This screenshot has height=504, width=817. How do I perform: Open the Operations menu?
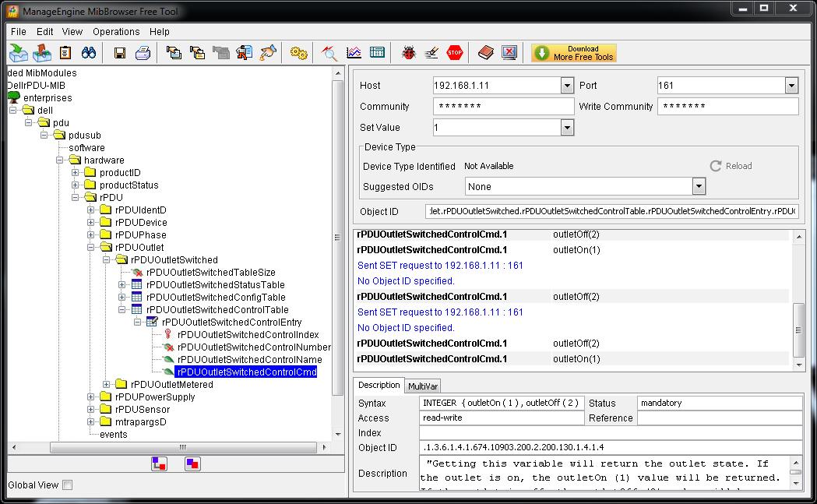tap(116, 31)
